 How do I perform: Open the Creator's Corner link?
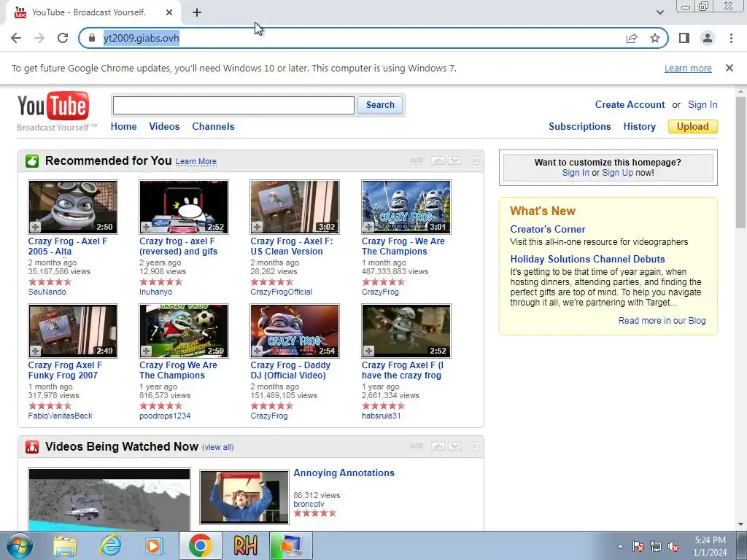click(547, 229)
